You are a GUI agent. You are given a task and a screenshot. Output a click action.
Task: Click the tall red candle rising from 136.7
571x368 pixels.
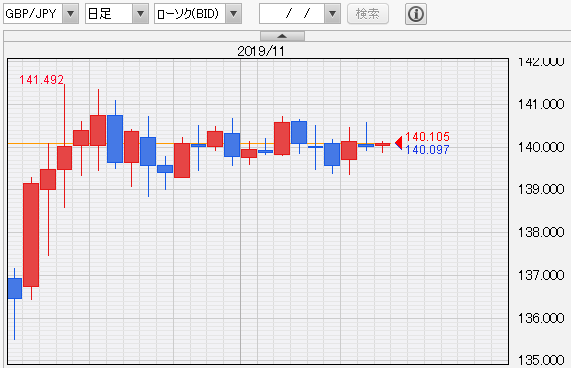(31, 235)
